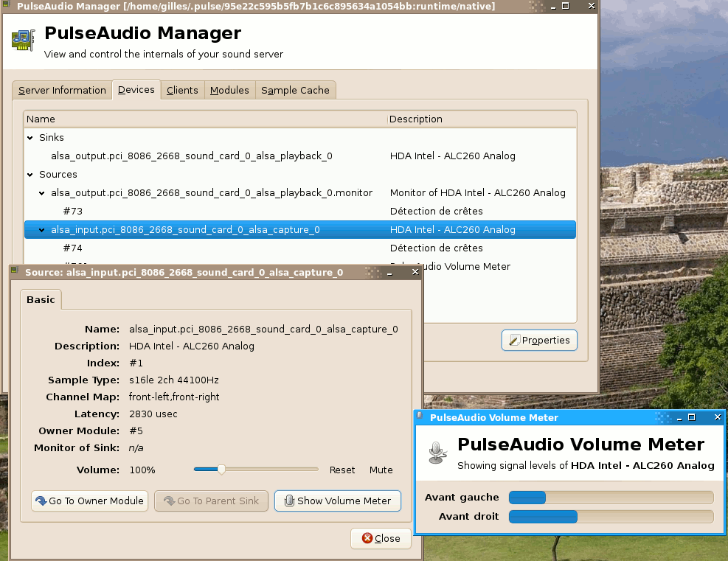Open the window menu icon of PulseAudio Manager title bar
This screenshot has height=561, width=728.
6,5
